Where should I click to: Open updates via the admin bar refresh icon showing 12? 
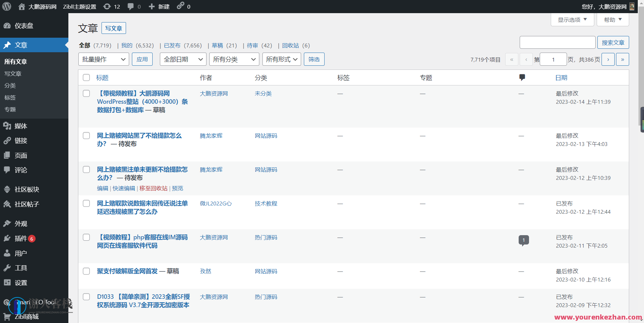pos(111,6)
